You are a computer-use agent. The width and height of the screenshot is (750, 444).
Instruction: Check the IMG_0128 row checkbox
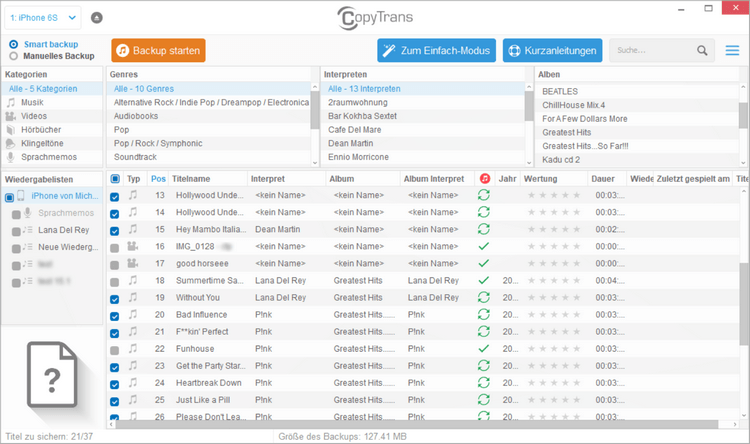pos(114,248)
